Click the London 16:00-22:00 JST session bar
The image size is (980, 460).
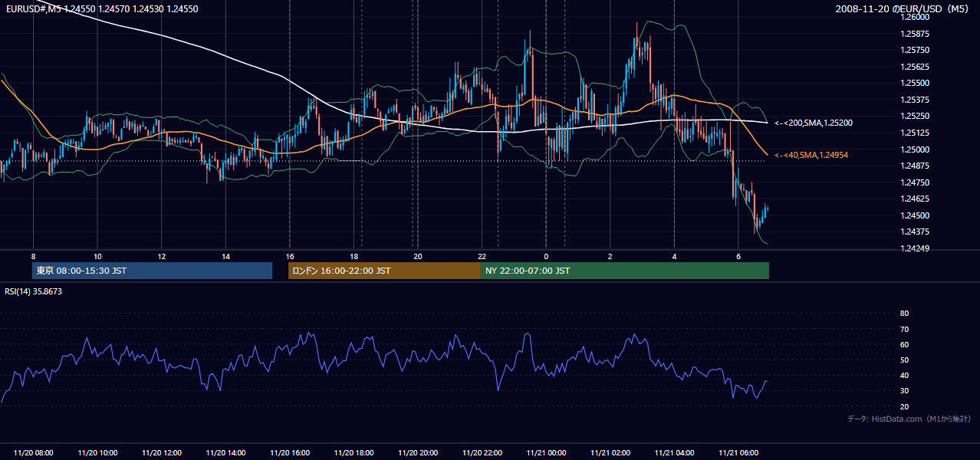[x=384, y=271]
